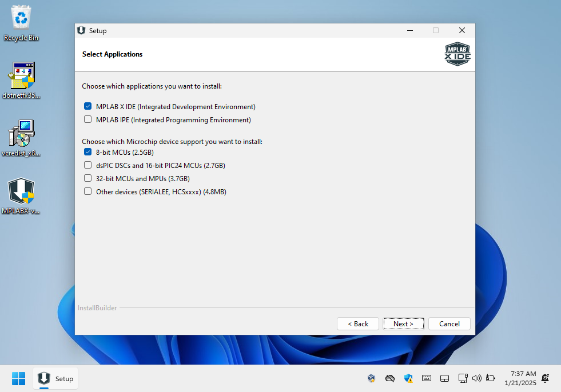Open the VirtualBox cube tray icon
This screenshot has width=561, height=392.
(371, 378)
